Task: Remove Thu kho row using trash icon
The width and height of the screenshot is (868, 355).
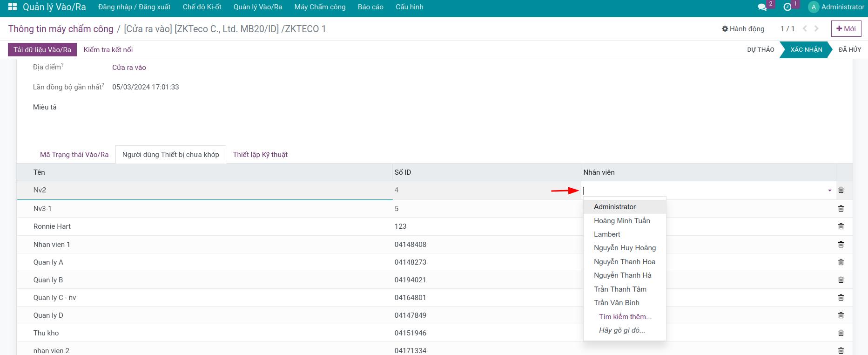Action: point(841,333)
